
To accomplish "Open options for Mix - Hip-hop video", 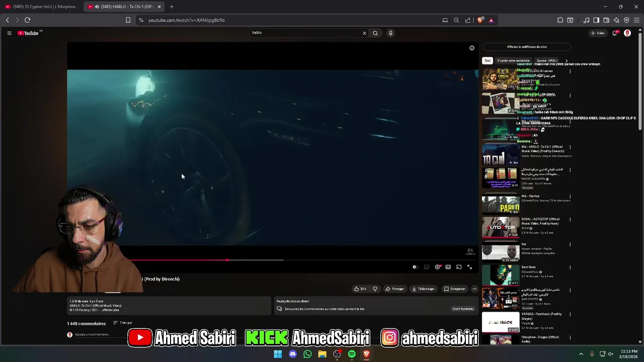I will pos(570,197).
